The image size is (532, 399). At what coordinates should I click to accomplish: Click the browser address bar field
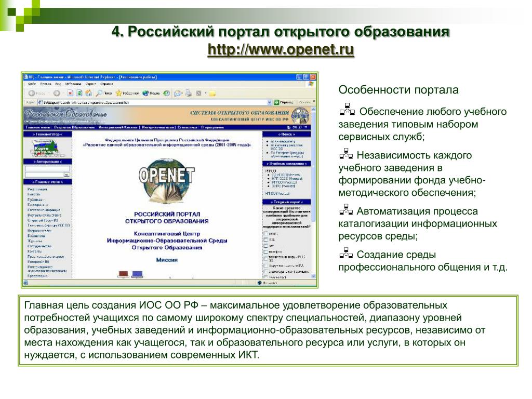[154, 102]
